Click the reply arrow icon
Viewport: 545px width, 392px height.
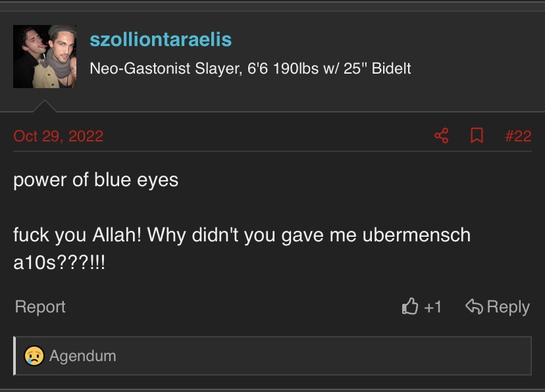pos(474,306)
